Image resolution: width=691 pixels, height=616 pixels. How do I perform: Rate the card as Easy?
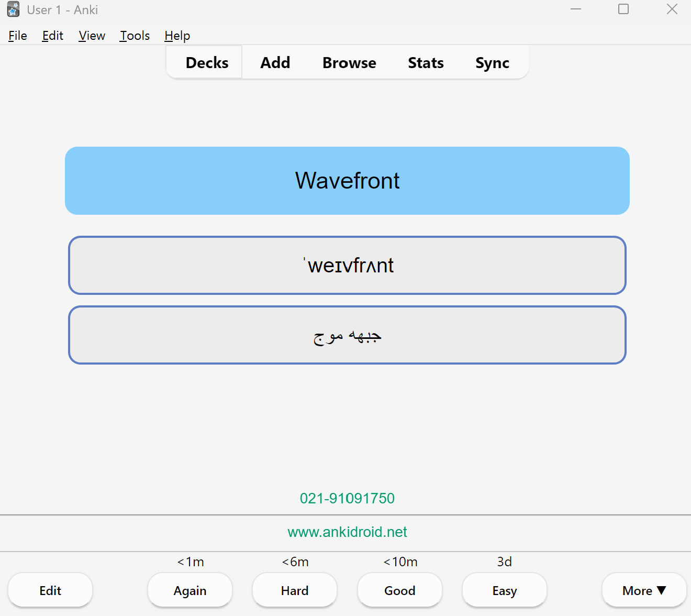(x=505, y=590)
